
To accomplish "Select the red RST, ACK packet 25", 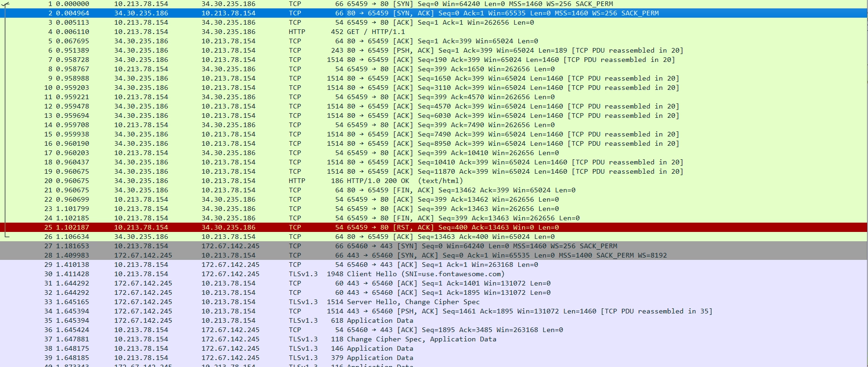I will coord(434,227).
